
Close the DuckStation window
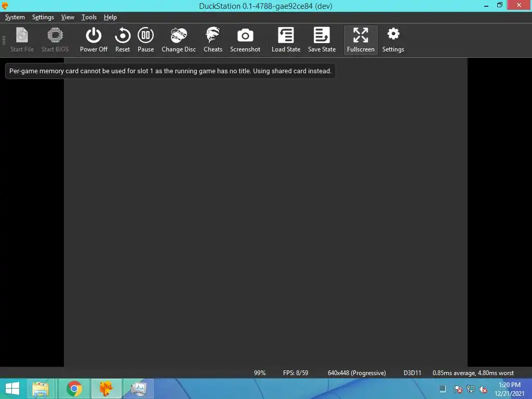[519, 5]
